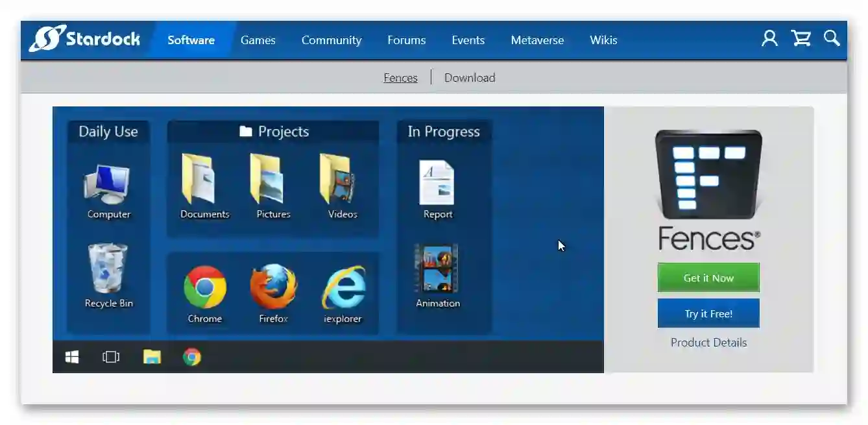
Task: Open the Games menu
Action: pyautogui.click(x=258, y=40)
